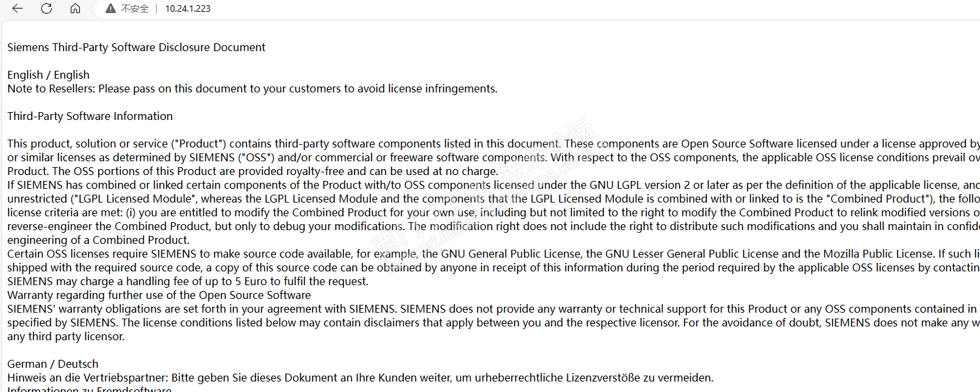Click the handling fee of 5 Euro line
This screenshot has width=980, height=392.
click(x=188, y=281)
